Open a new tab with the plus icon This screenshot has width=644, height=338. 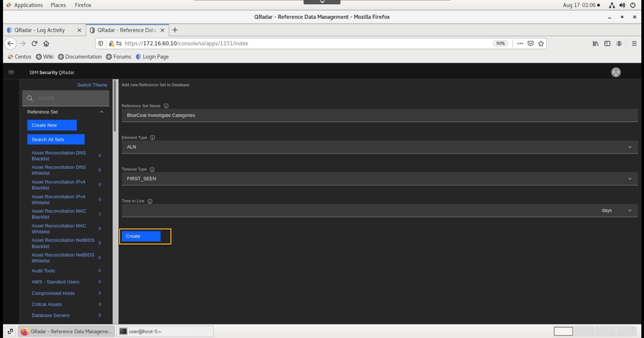[x=175, y=30]
